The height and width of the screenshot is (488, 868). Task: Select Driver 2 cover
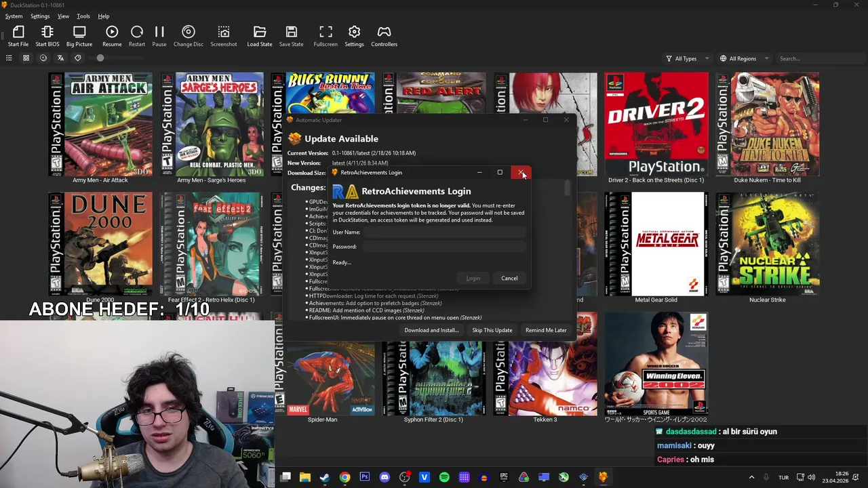tap(656, 124)
